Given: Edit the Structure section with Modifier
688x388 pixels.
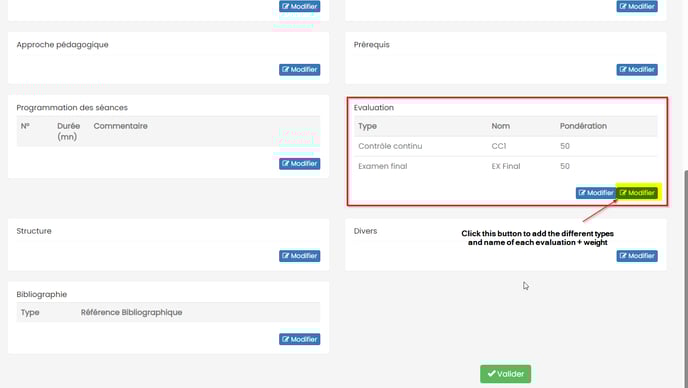Looking at the screenshot, I should tap(299, 256).
